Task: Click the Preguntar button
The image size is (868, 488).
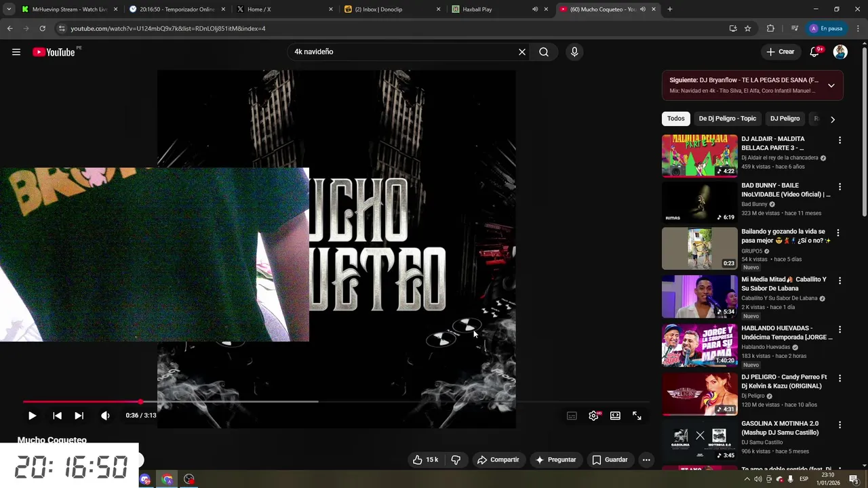Action: pyautogui.click(x=555, y=460)
